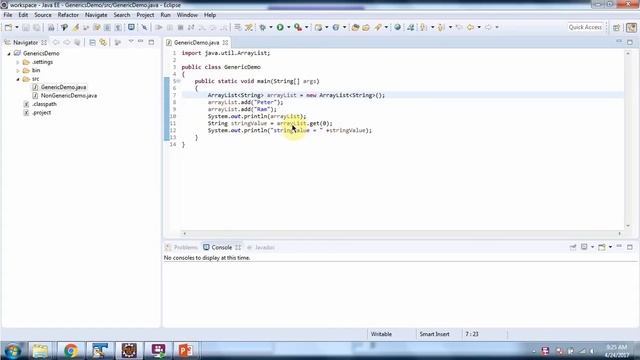Click the Back navigation arrow icon

(x=471, y=27)
